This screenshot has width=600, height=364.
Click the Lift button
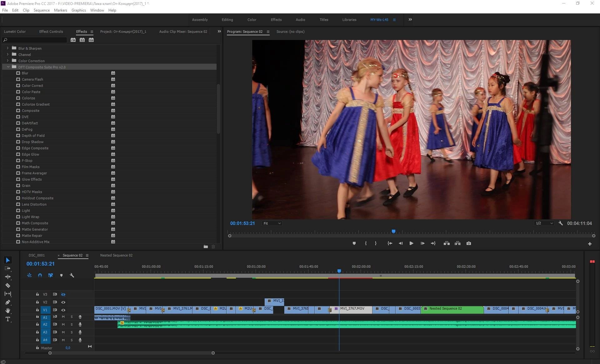447,243
